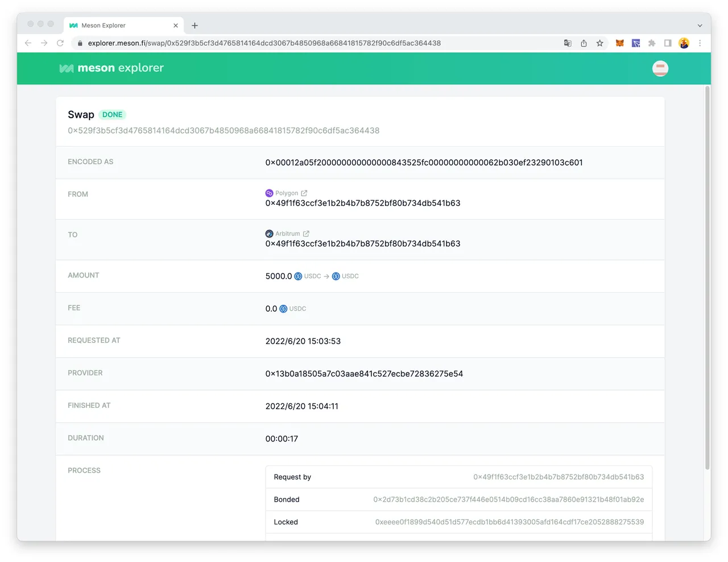Viewport: 728px width, 562px height.
Task: Click the Request by step label
Action: pos(292,477)
